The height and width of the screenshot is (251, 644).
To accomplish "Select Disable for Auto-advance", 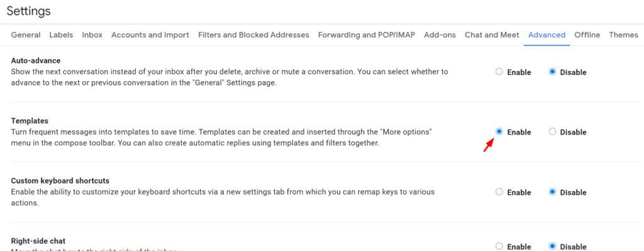I will click(x=552, y=72).
